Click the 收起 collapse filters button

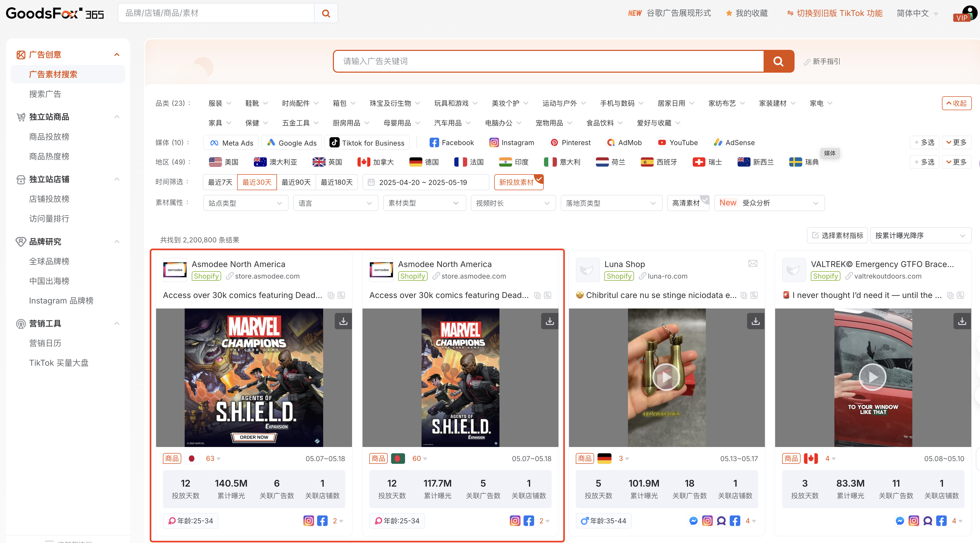click(956, 103)
